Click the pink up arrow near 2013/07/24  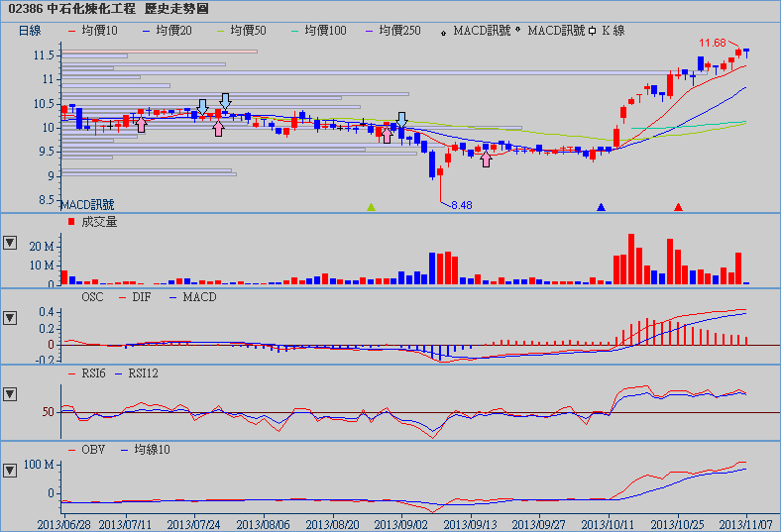point(219,128)
